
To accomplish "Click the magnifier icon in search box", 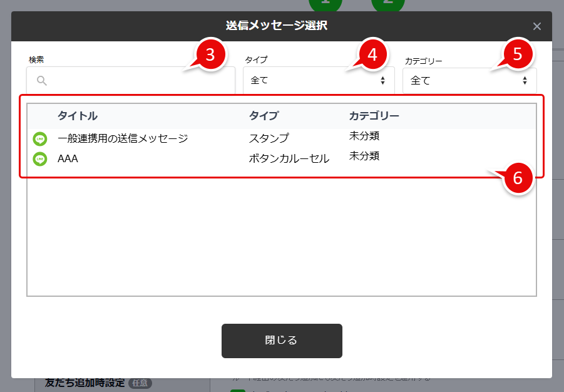I will (x=42, y=80).
